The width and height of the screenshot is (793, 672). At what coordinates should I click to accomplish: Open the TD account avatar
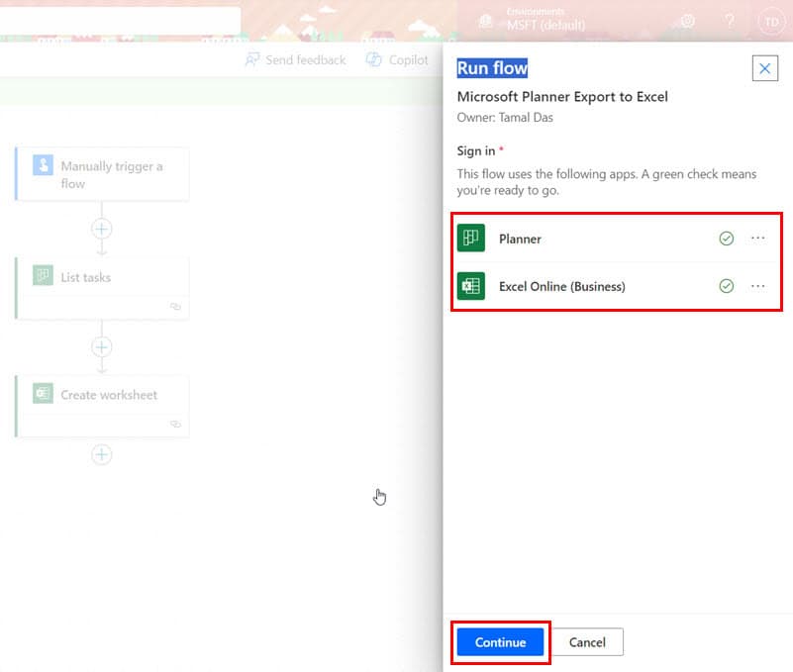point(771,22)
